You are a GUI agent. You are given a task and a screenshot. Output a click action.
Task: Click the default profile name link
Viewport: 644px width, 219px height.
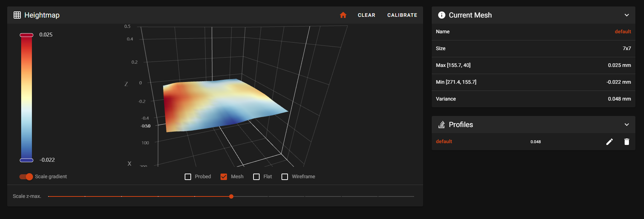tap(444, 141)
